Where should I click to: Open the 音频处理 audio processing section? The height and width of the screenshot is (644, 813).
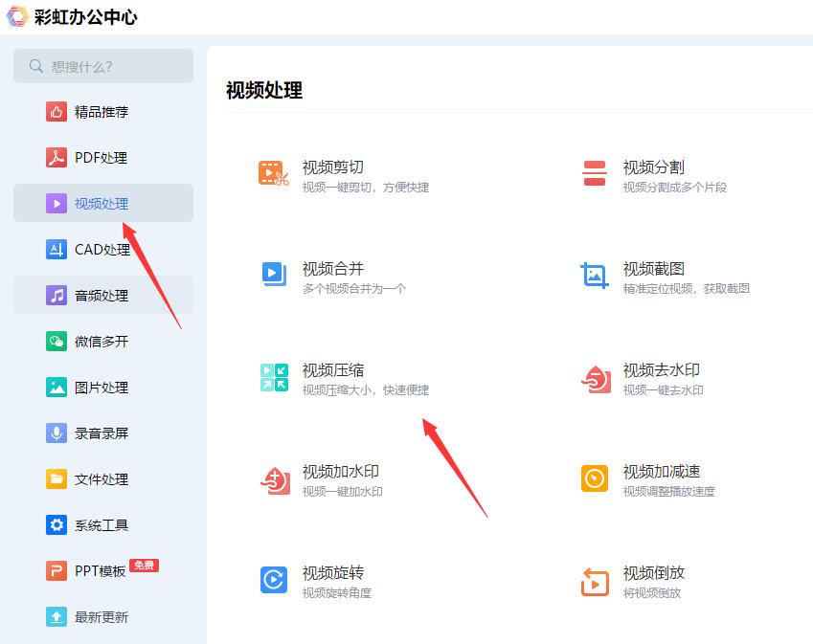(x=102, y=295)
